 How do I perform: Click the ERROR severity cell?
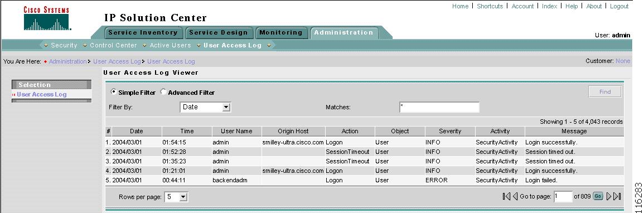pos(437,180)
